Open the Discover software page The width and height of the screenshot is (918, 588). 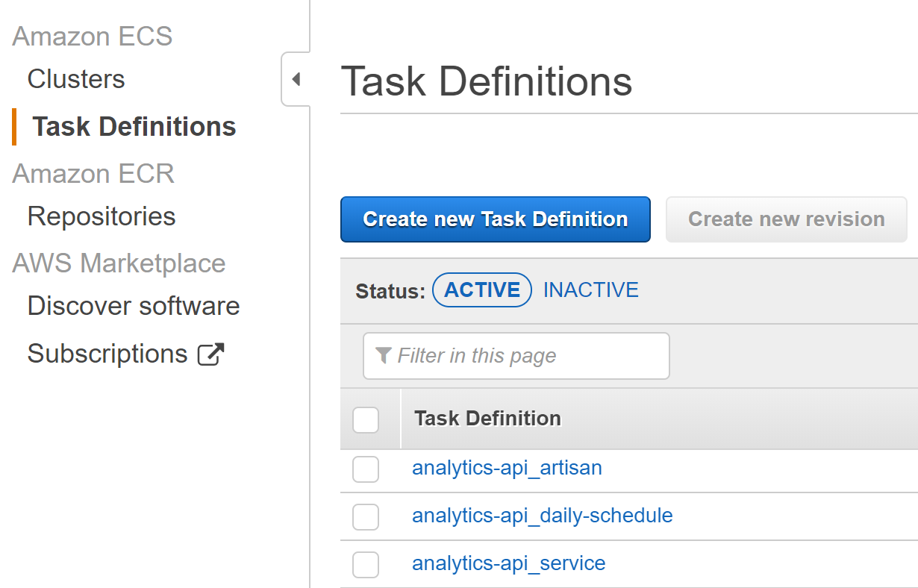(x=134, y=306)
